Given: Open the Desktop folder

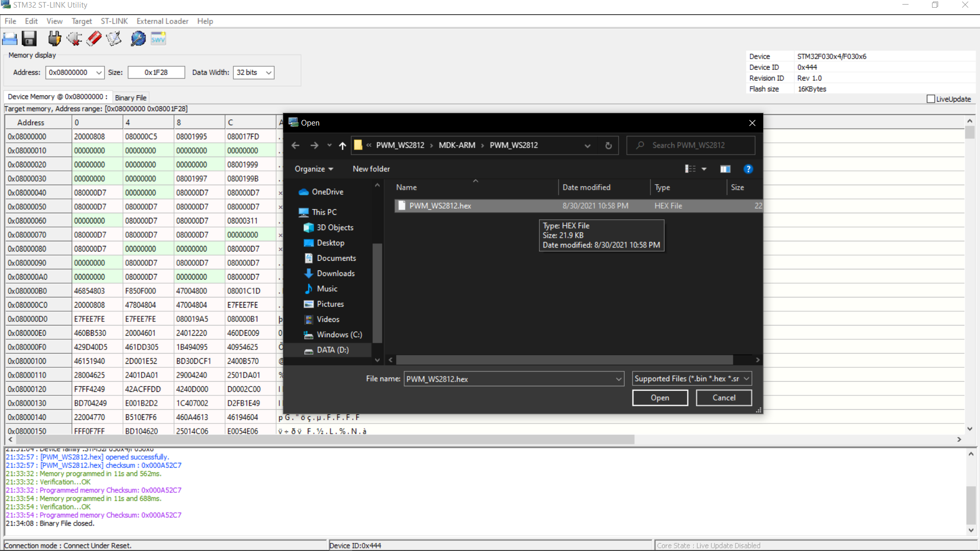Looking at the screenshot, I should [330, 243].
